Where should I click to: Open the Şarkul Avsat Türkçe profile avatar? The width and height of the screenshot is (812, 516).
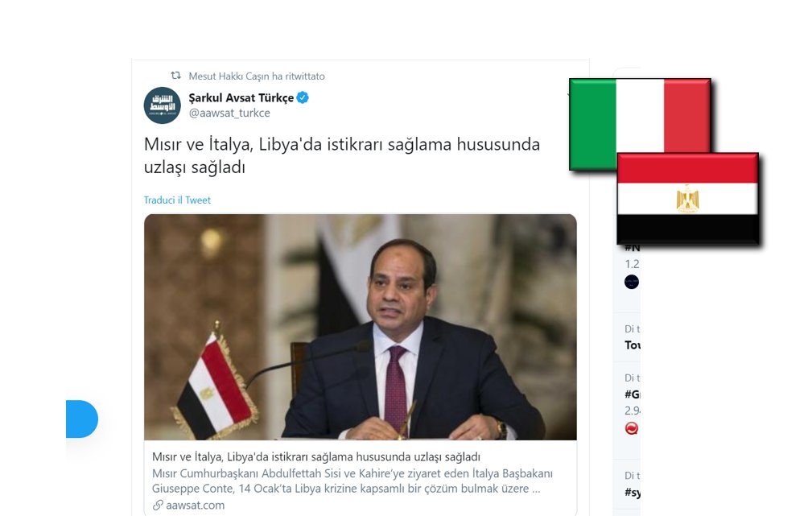[162, 105]
